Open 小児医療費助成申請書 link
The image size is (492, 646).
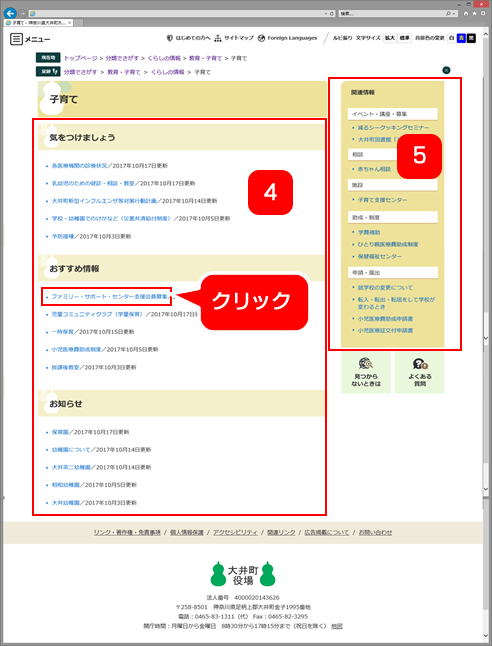[x=385, y=318]
